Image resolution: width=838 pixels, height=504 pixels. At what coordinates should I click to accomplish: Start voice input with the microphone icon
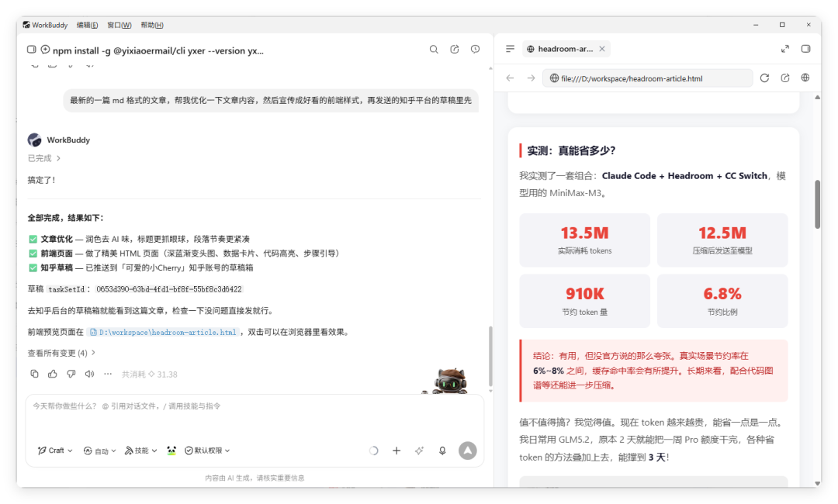[442, 450]
